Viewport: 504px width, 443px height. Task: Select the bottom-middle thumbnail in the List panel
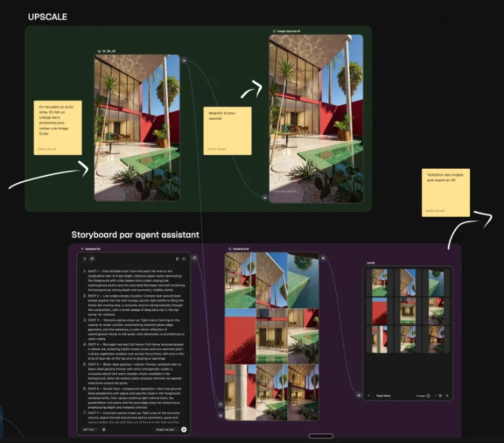[x=408, y=339]
